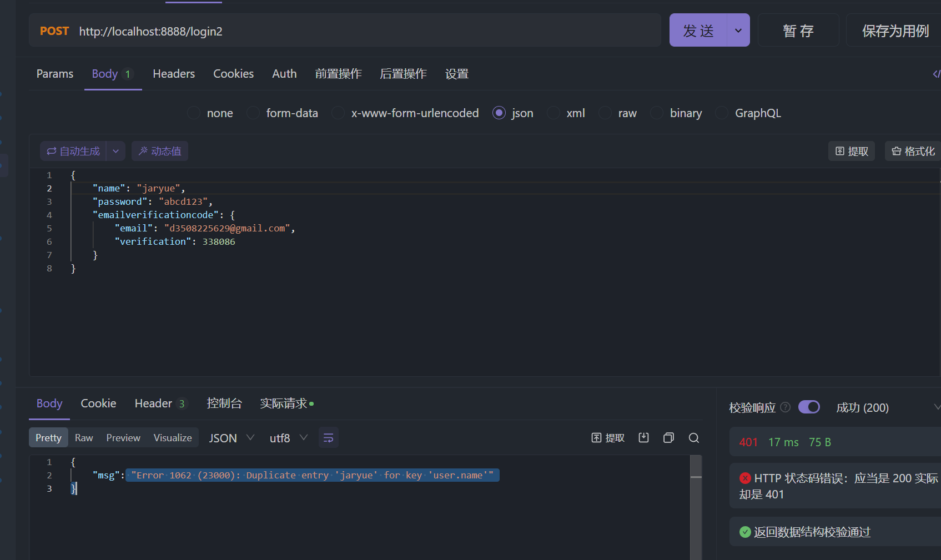Click the copy response icon

[668, 438]
